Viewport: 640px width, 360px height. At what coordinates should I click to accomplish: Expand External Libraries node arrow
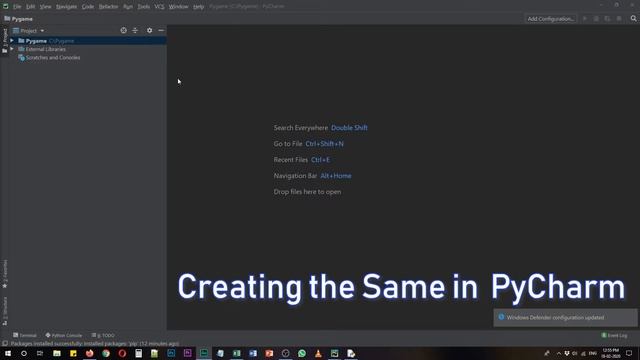click(x=12, y=49)
